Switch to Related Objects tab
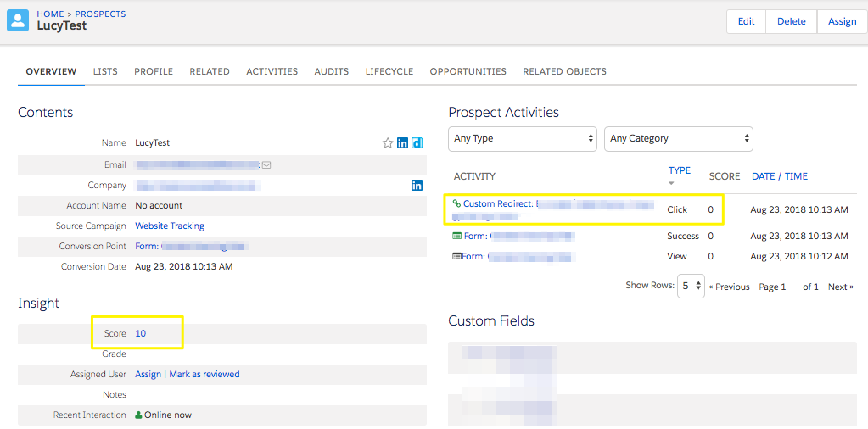Image resolution: width=868 pixels, height=429 pixels. pyautogui.click(x=564, y=71)
